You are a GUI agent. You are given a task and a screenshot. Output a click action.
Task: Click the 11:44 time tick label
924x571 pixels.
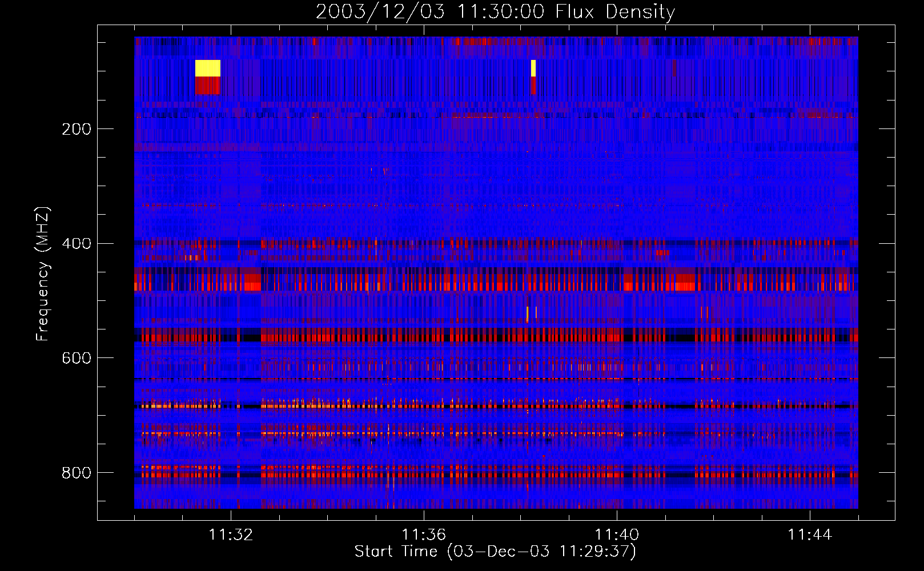pyautogui.click(x=810, y=535)
